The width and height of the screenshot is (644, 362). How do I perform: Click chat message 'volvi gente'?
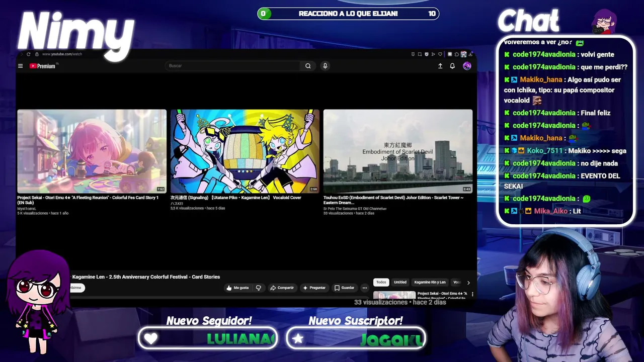click(x=597, y=54)
